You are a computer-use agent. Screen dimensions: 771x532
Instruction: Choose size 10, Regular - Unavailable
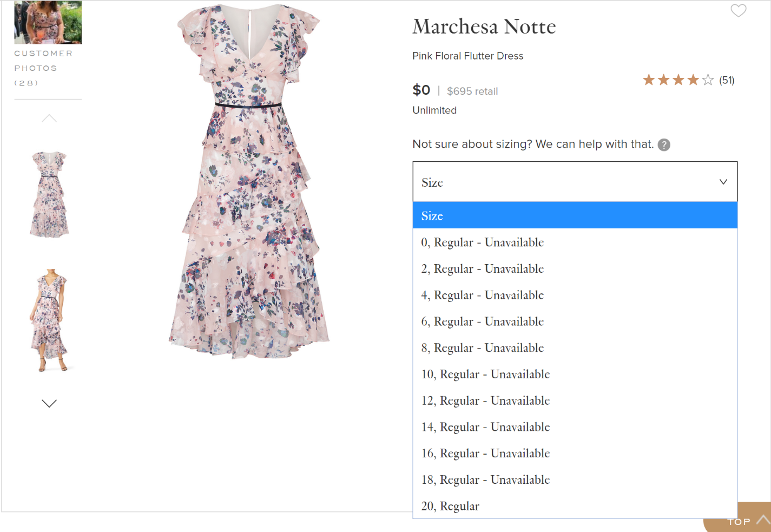pos(575,374)
